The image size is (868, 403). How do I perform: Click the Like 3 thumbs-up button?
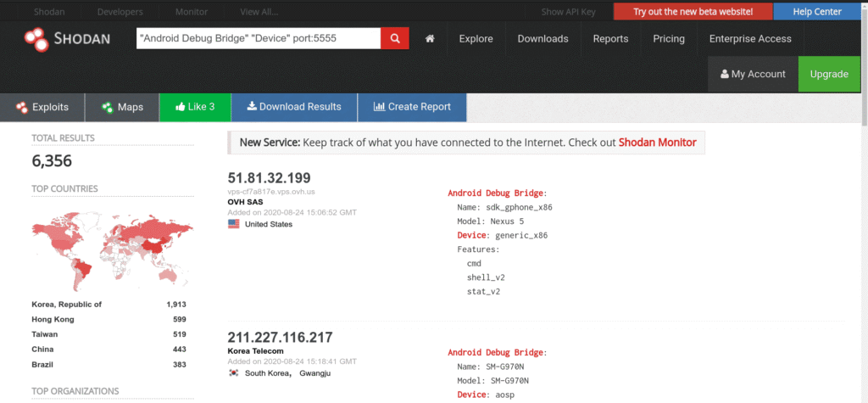click(x=195, y=107)
